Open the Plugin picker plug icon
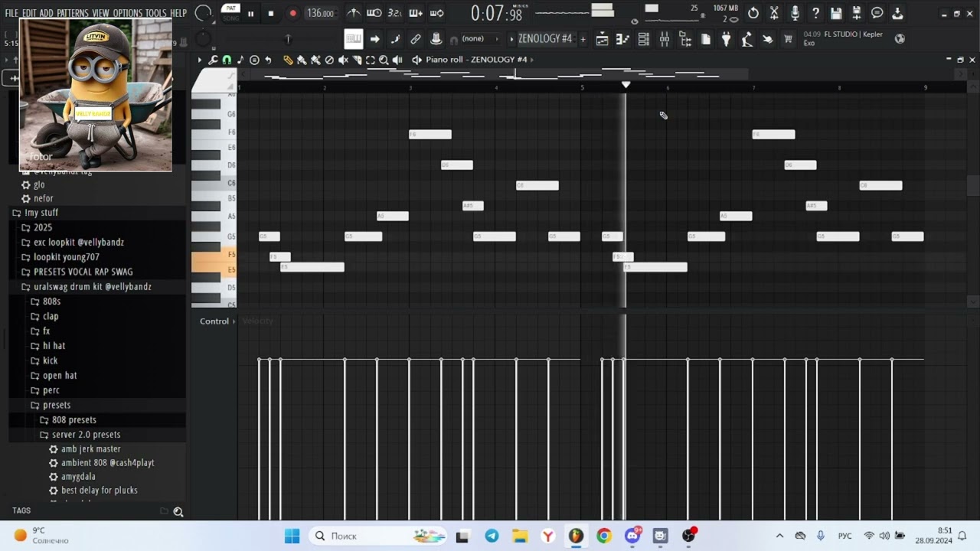980x551 pixels. coord(727,39)
